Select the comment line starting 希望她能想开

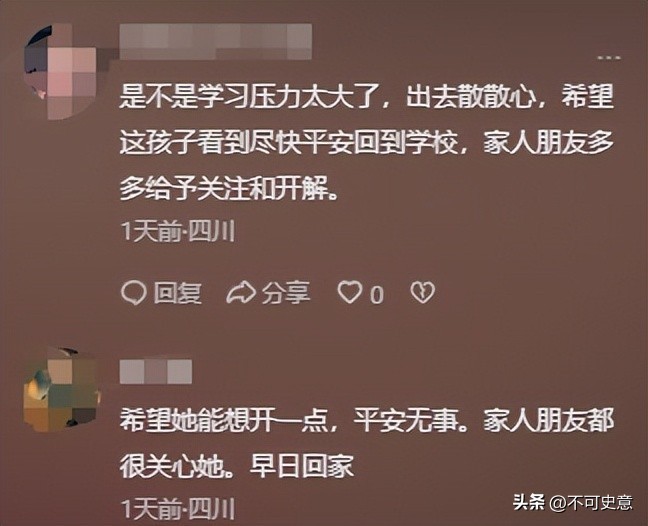(x=367, y=421)
